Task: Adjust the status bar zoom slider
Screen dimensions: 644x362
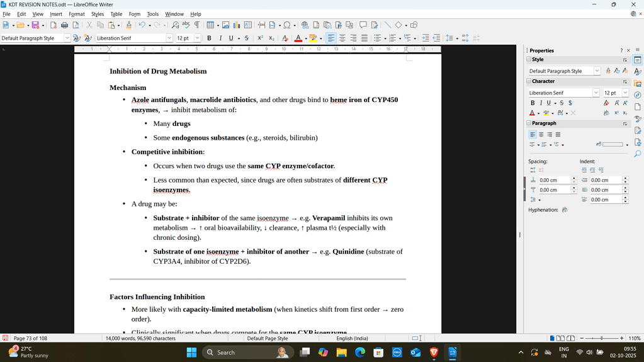Action: [x=601, y=338]
